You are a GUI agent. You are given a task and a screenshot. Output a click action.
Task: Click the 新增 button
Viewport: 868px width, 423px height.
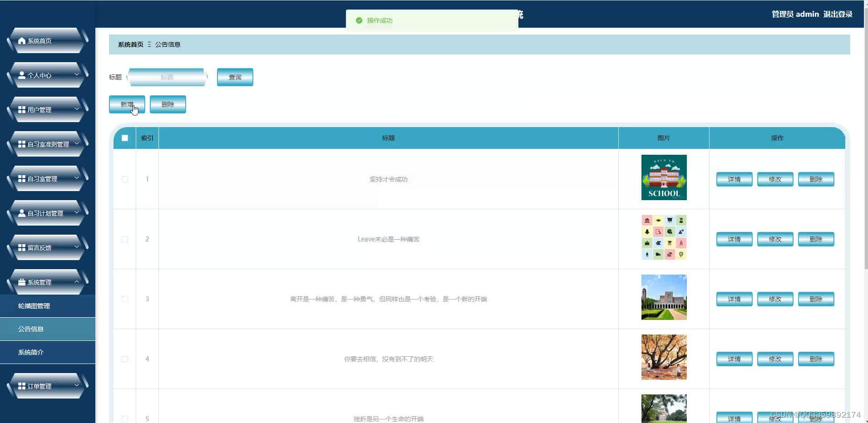pos(127,104)
